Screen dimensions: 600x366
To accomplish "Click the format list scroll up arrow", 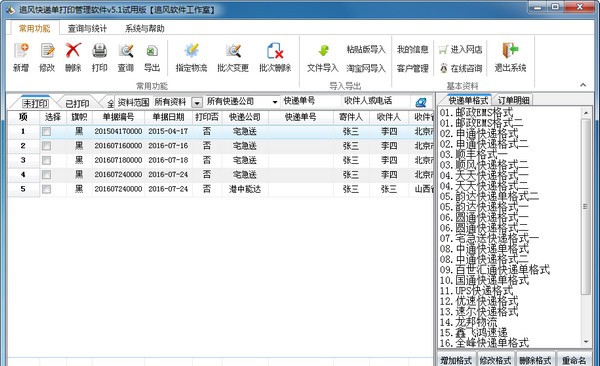I will pyautogui.click(x=585, y=113).
